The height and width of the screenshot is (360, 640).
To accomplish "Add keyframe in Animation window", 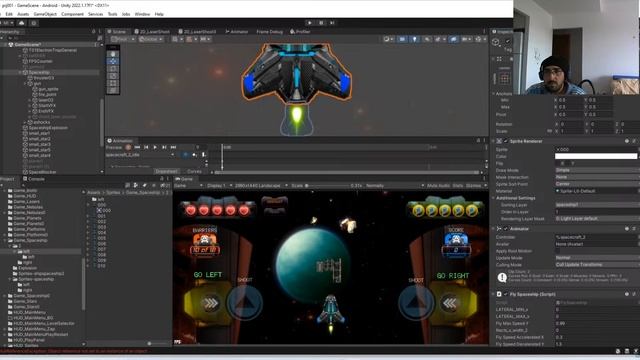I will 195,155.
